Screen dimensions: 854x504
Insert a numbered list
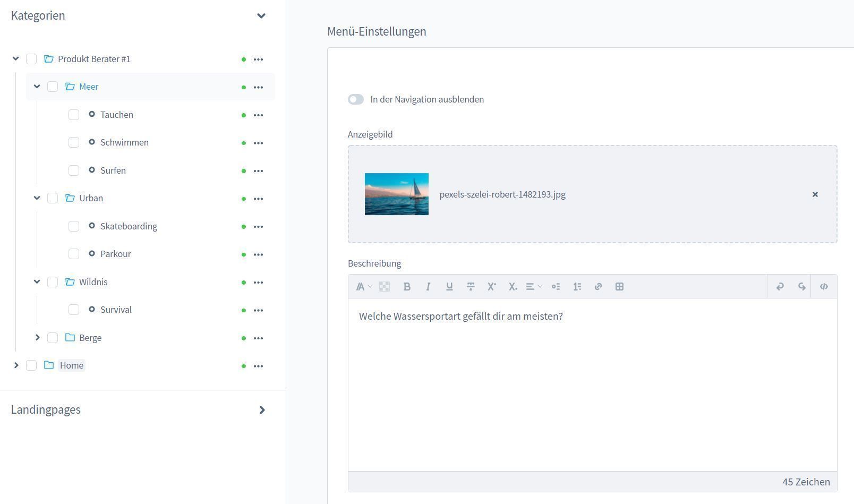click(577, 287)
